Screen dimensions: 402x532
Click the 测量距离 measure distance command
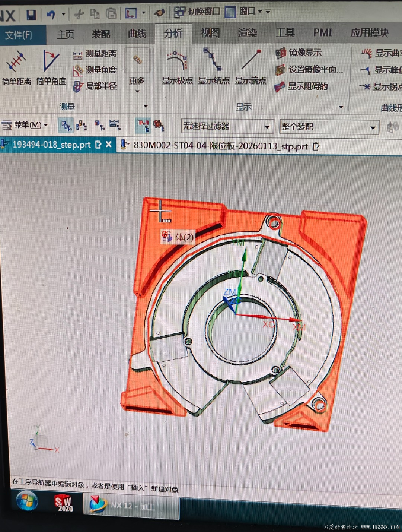point(95,54)
